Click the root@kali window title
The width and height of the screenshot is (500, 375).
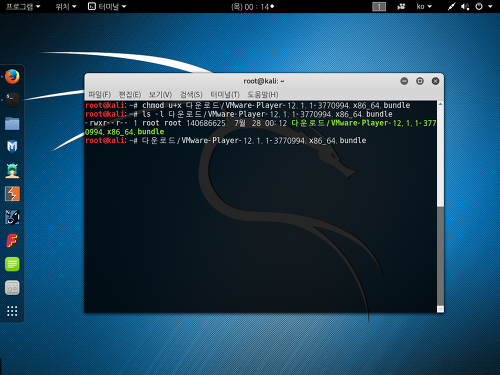[x=264, y=81]
